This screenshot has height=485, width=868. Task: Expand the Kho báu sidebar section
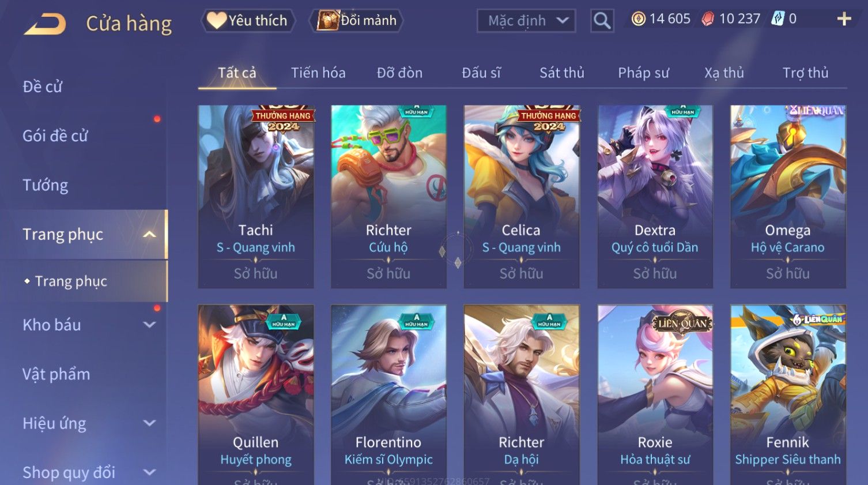[149, 325]
